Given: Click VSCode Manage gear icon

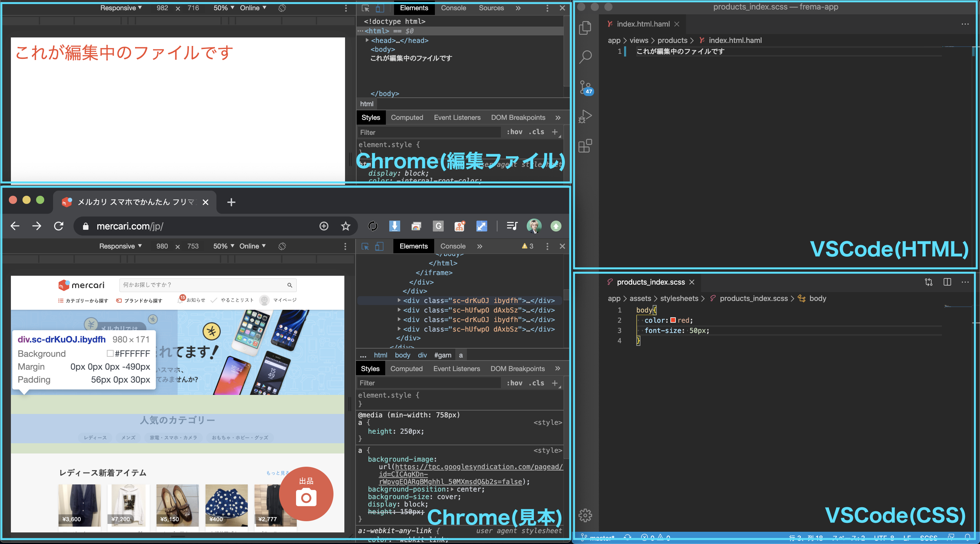Looking at the screenshot, I should coord(585,515).
